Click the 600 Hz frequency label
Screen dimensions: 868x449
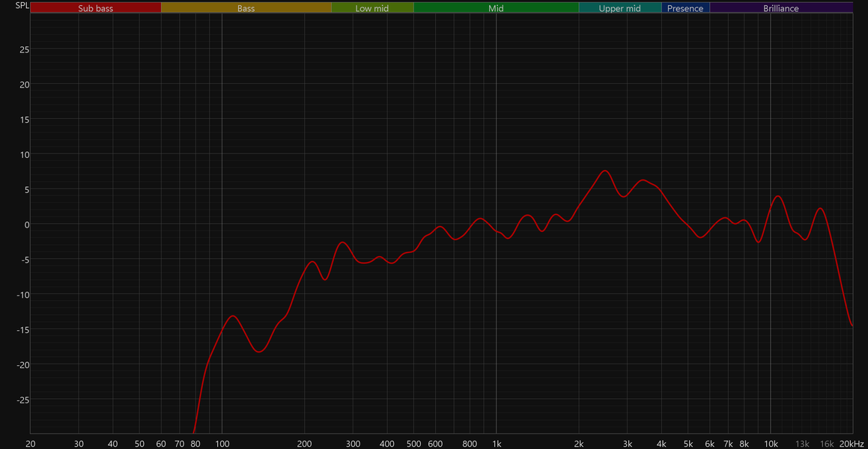(x=435, y=444)
